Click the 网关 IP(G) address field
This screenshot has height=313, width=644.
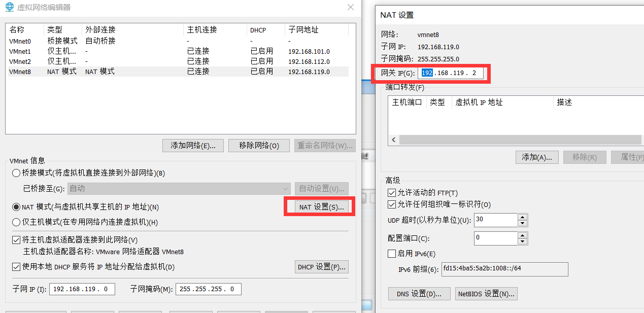[x=451, y=73]
